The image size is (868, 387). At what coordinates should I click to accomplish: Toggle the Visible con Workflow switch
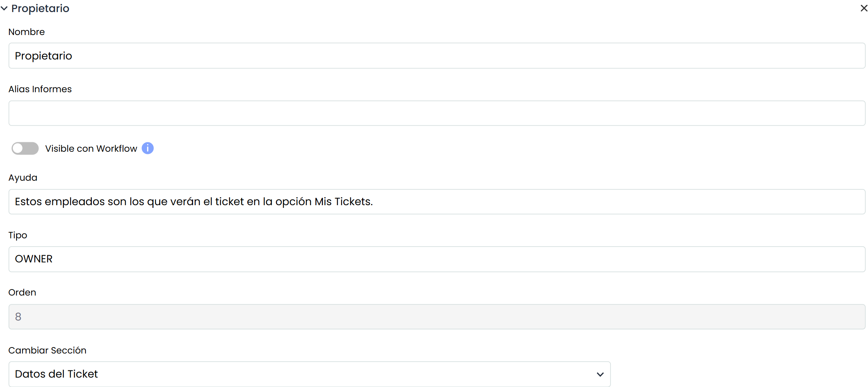pos(25,148)
